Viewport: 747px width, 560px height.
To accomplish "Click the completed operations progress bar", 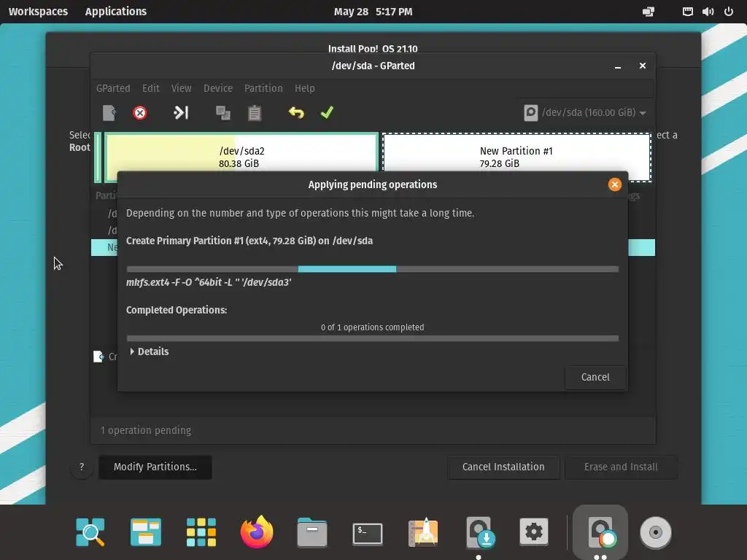I will [x=373, y=338].
